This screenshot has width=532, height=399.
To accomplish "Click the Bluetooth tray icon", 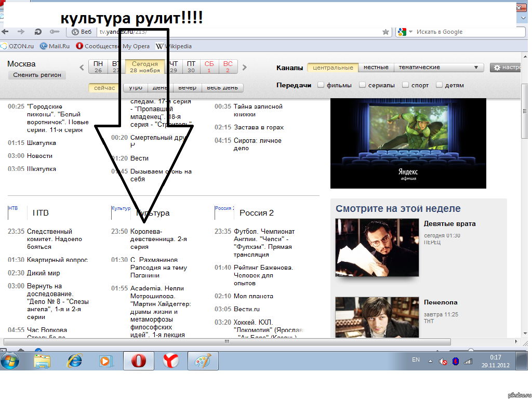I will pyautogui.click(x=456, y=362).
